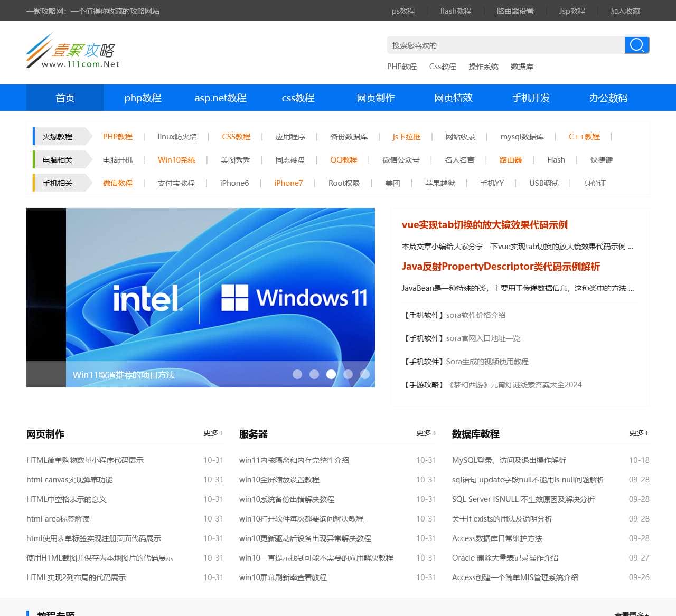Select 首页 navigation tab
This screenshot has height=616, width=676.
pos(65,98)
